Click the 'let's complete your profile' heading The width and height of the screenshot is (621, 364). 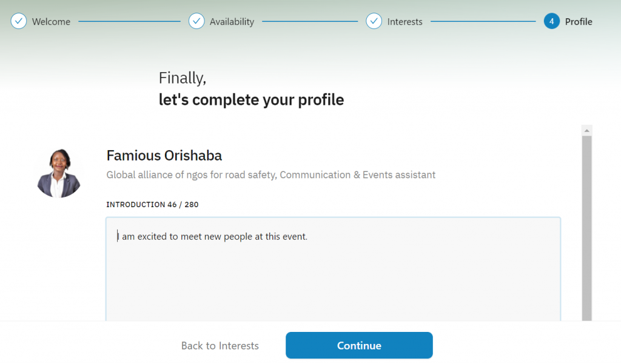[x=251, y=100]
